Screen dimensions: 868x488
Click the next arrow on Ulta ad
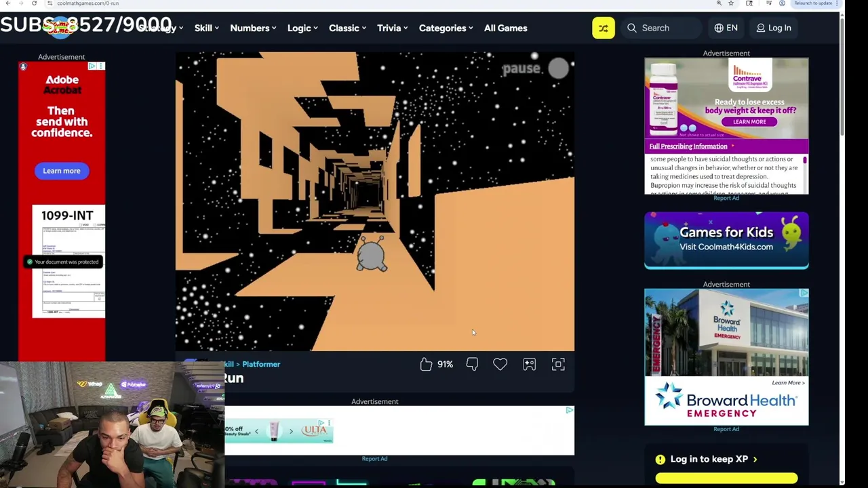pyautogui.click(x=291, y=431)
